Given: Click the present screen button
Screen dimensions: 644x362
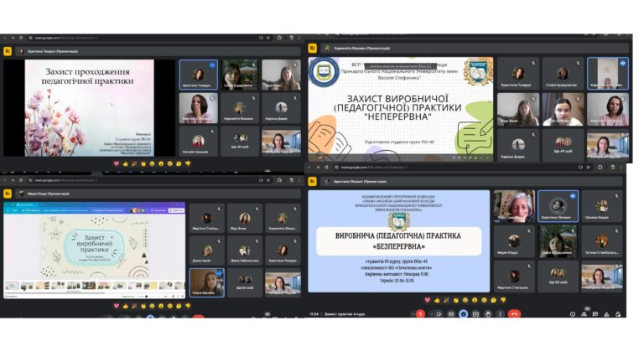Looking at the screenshot, I should click(475, 314).
